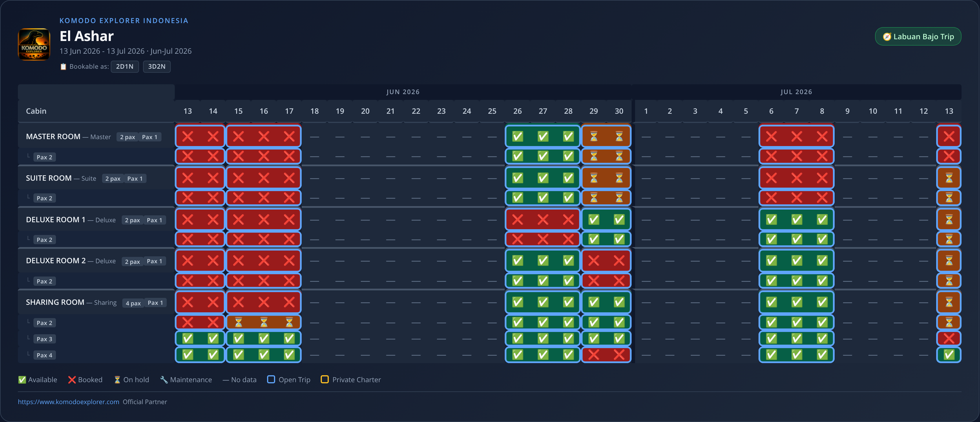This screenshot has height=422, width=980.
Task: Click Master Room Pax 1 available June 26
Action: point(517,136)
